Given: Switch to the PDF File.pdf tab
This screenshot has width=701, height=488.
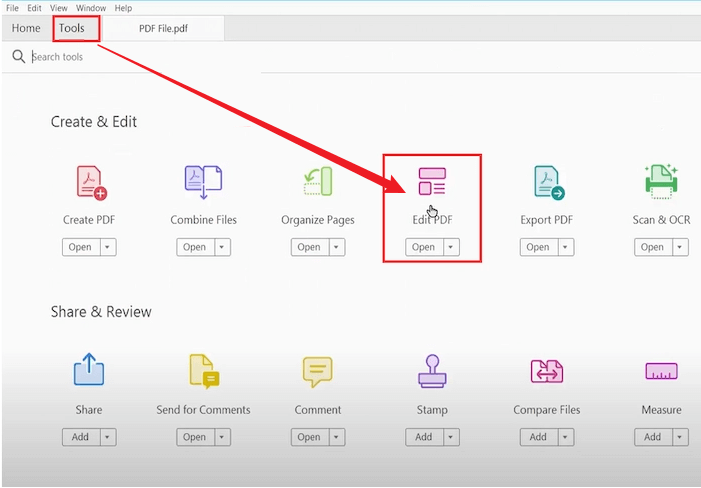Looking at the screenshot, I should click(x=163, y=29).
